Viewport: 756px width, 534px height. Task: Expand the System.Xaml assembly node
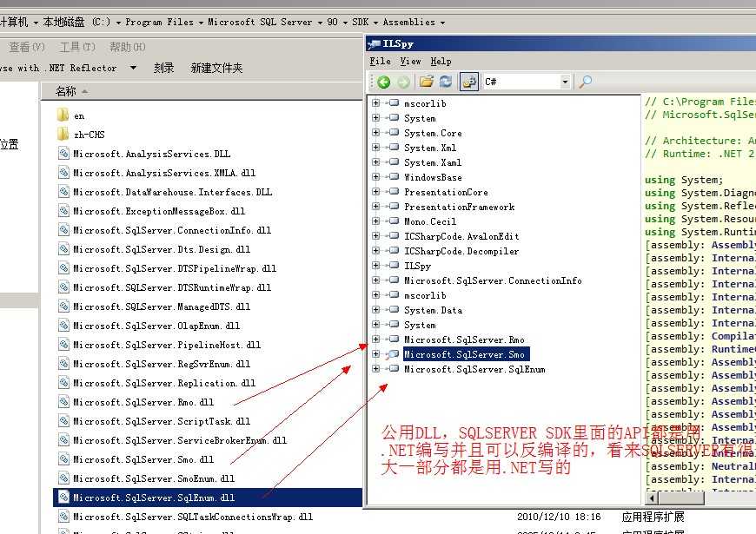(x=376, y=162)
